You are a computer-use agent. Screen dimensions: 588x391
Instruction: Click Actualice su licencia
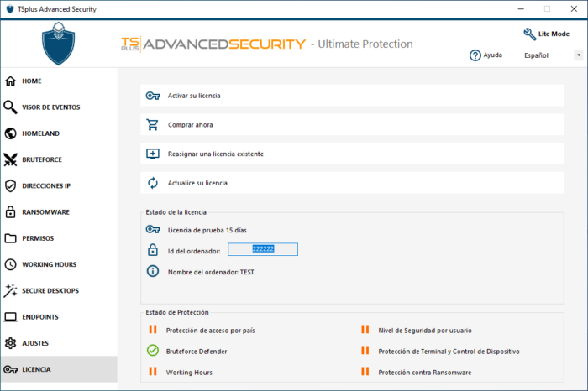click(x=352, y=183)
